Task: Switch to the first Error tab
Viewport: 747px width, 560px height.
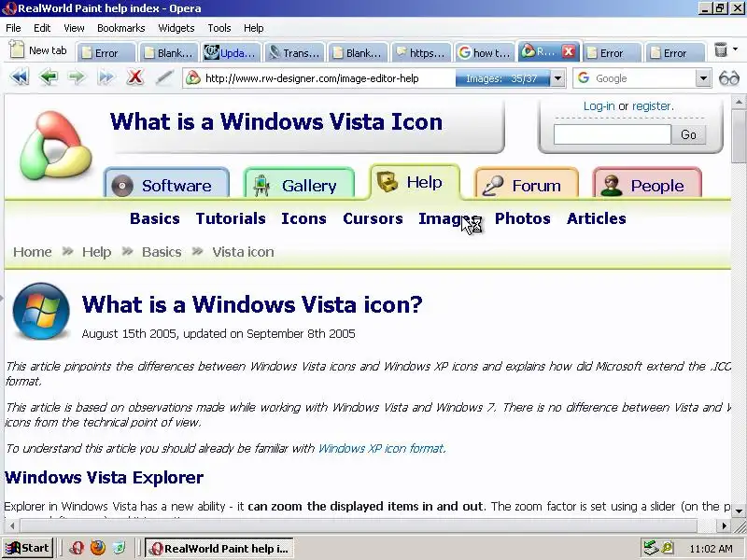Action: coord(106,53)
